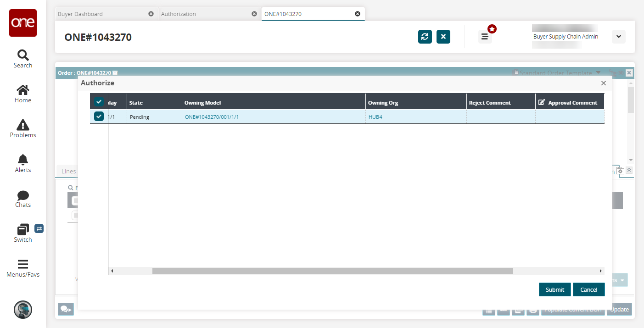Click the Approval Comment cell in Pending row
644x328 pixels.
click(x=570, y=117)
